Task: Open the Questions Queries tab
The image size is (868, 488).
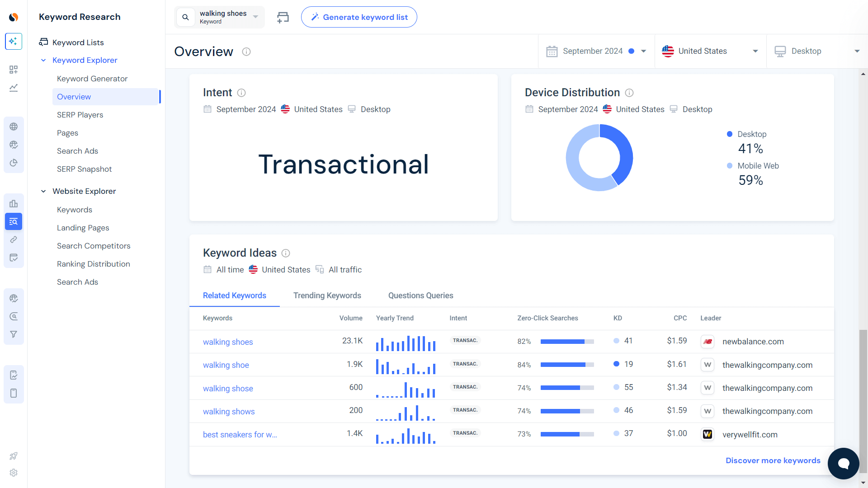Action: 420,296
